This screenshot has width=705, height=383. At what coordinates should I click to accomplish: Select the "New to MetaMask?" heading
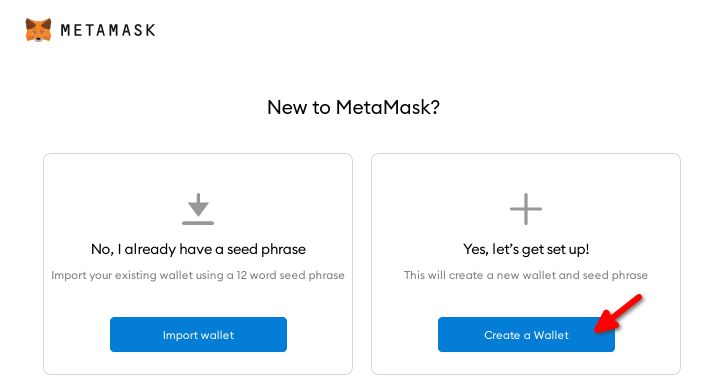[353, 107]
